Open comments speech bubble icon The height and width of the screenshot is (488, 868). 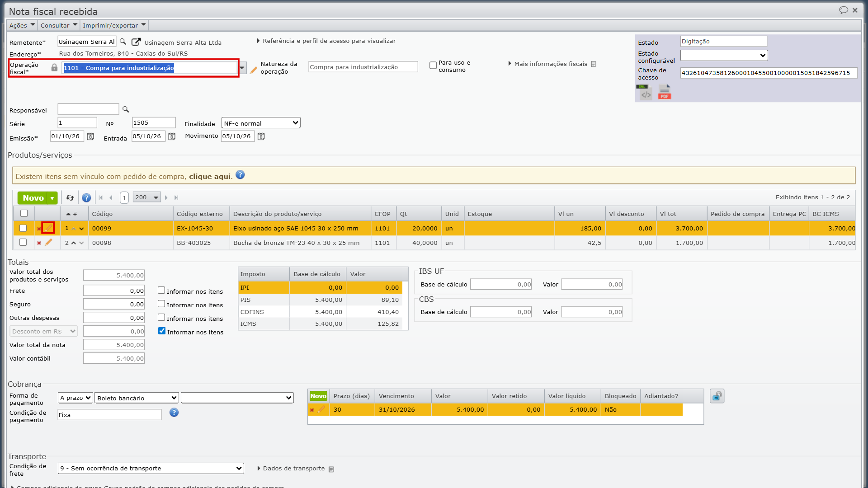[x=844, y=10]
